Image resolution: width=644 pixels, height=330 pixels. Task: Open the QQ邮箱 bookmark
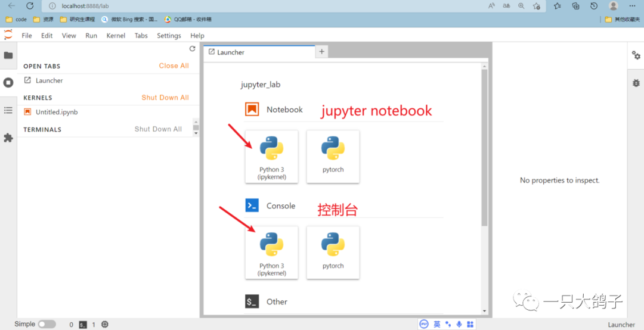coord(188,19)
